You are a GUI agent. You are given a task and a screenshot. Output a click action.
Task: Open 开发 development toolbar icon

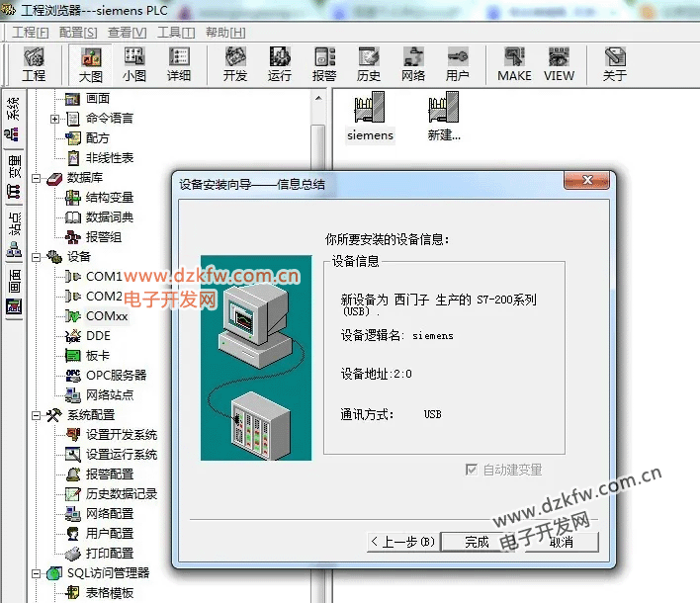(x=235, y=64)
